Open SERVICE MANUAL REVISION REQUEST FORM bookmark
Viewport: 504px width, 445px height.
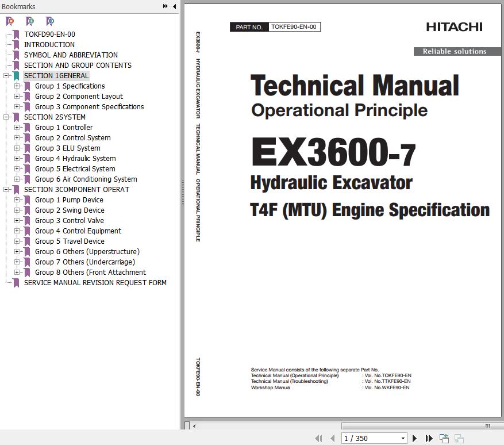click(95, 283)
